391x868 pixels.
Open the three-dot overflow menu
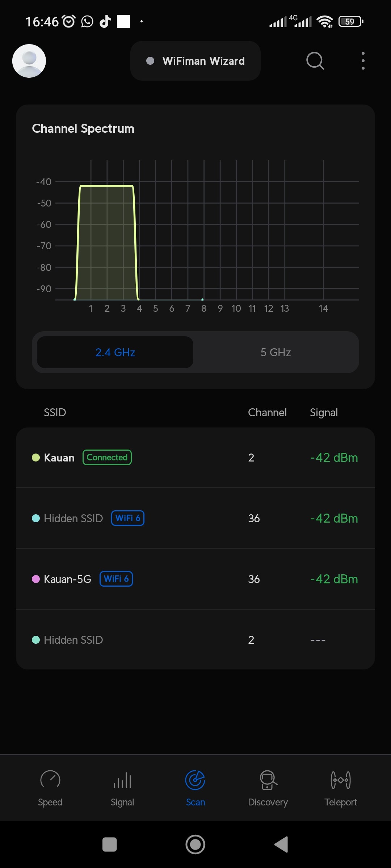pos(363,61)
